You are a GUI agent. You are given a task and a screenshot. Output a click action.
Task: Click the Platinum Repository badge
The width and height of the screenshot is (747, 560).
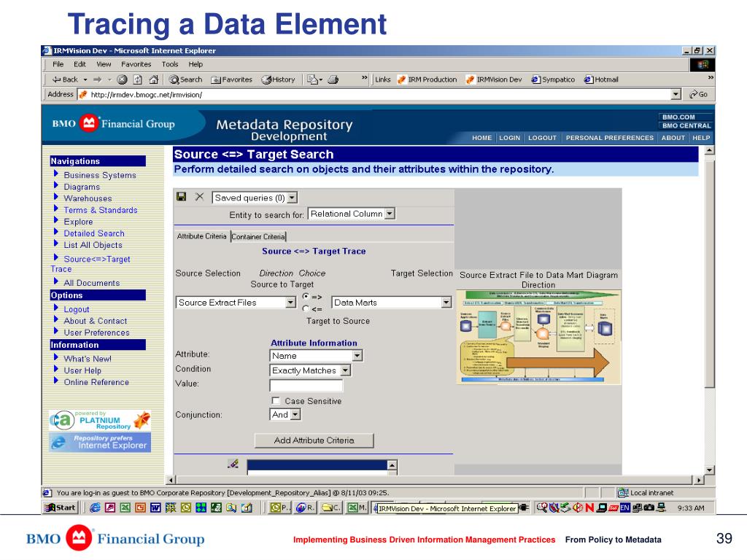(x=100, y=421)
